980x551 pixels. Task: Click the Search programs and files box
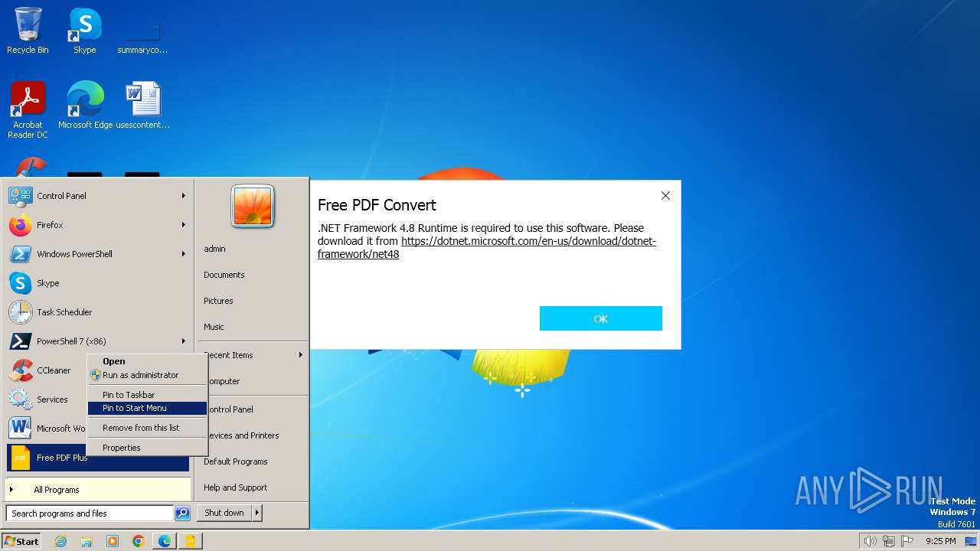pos(90,514)
